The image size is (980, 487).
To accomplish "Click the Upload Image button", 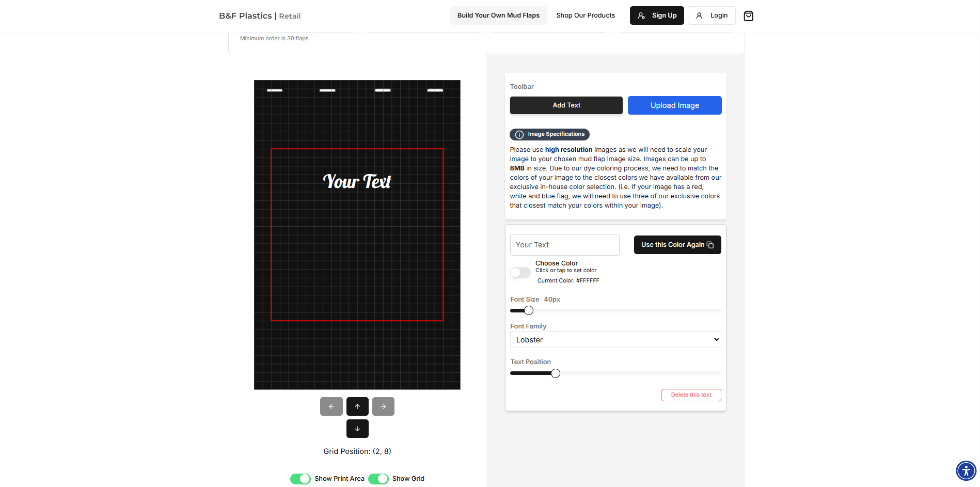I will click(675, 105).
